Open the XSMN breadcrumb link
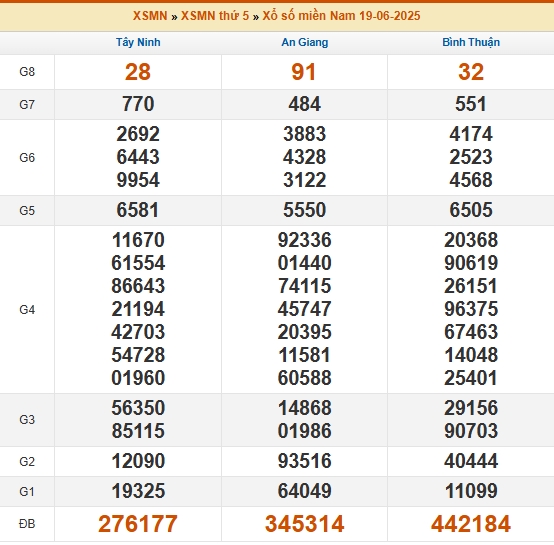This screenshot has height=545, width=554. point(150,16)
